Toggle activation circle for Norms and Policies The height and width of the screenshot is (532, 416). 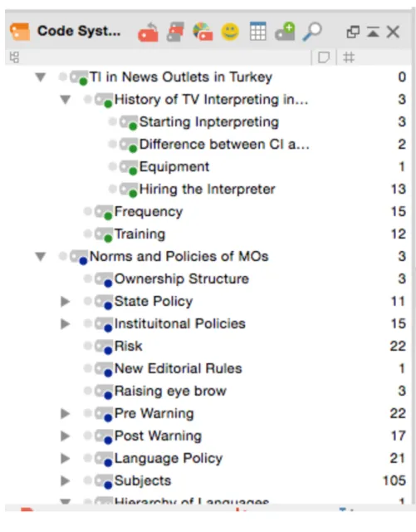[x=63, y=255]
